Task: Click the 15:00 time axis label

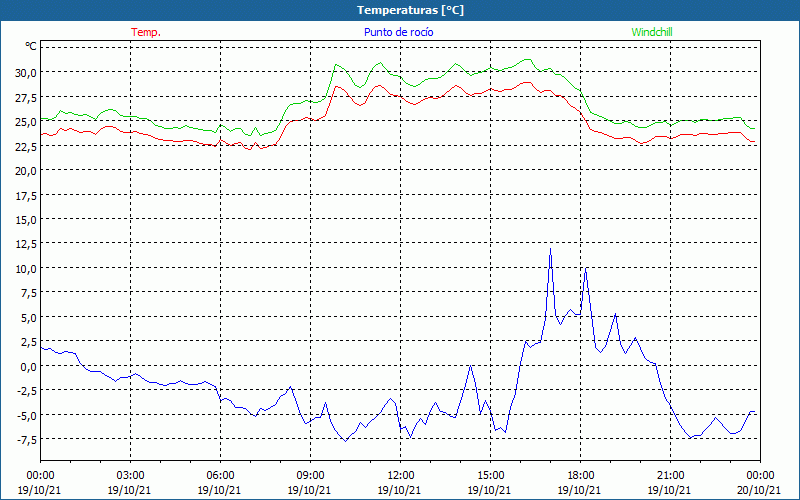Action: point(490,476)
